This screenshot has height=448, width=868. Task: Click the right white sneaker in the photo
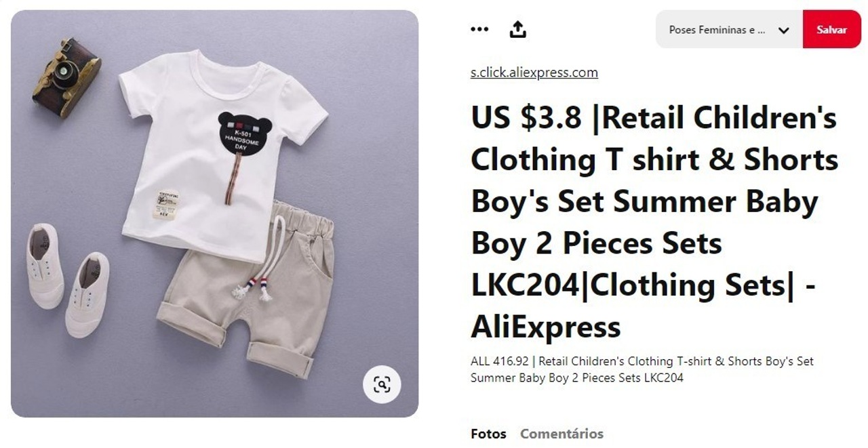(87, 295)
